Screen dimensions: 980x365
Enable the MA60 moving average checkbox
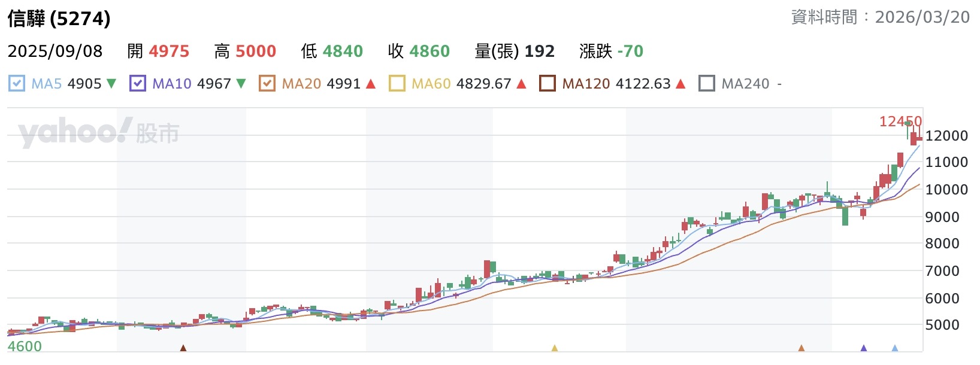[x=397, y=83]
